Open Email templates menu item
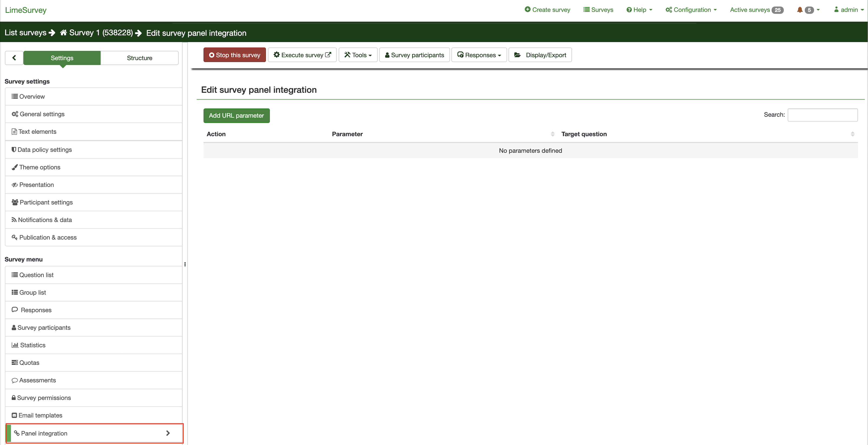The height and width of the screenshot is (445, 868). [94, 415]
